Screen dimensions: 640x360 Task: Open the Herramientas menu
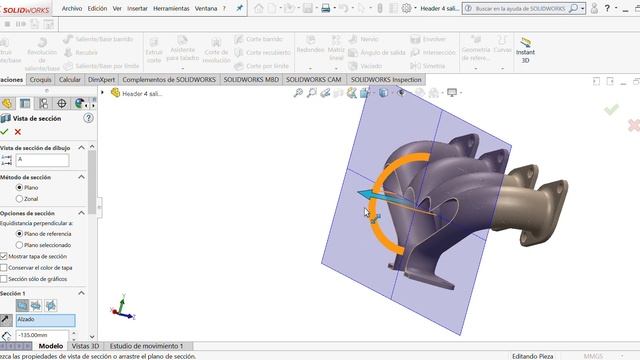point(171,8)
